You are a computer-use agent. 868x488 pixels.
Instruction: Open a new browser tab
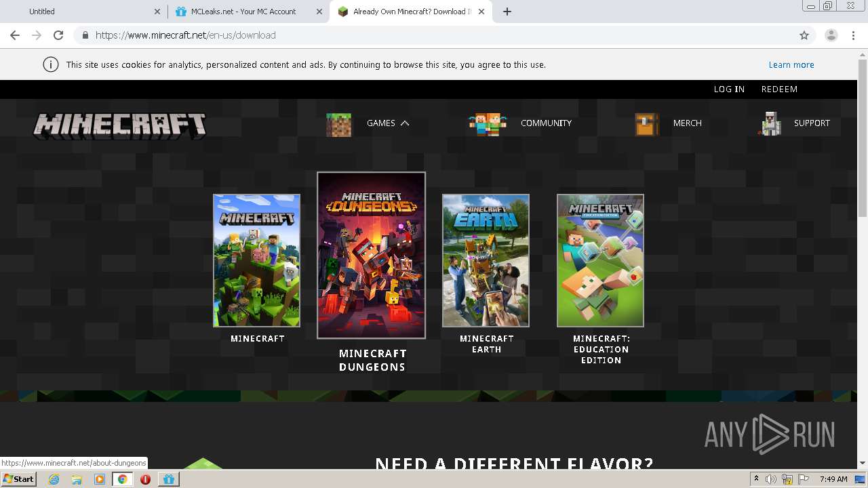(x=507, y=12)
